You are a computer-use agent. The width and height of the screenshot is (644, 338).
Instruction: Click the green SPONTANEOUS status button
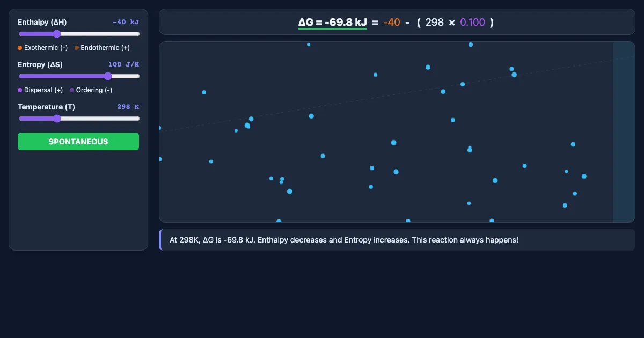78,142
